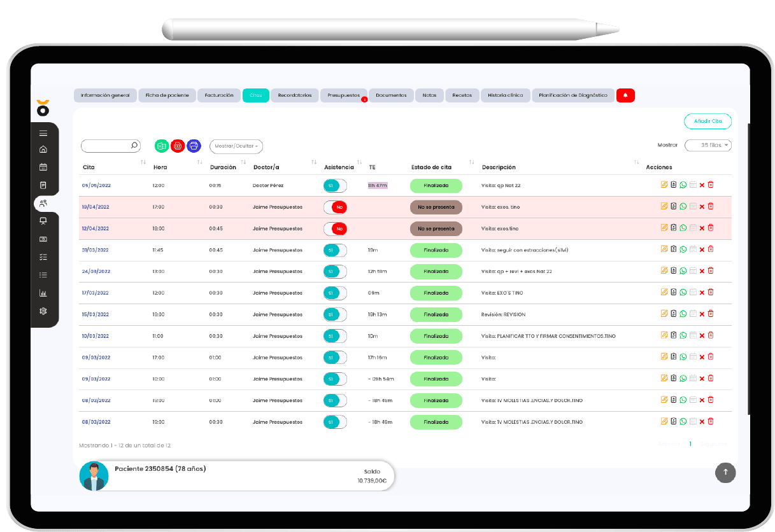Print the table using the blue printer icon

(x=194, y=146)
